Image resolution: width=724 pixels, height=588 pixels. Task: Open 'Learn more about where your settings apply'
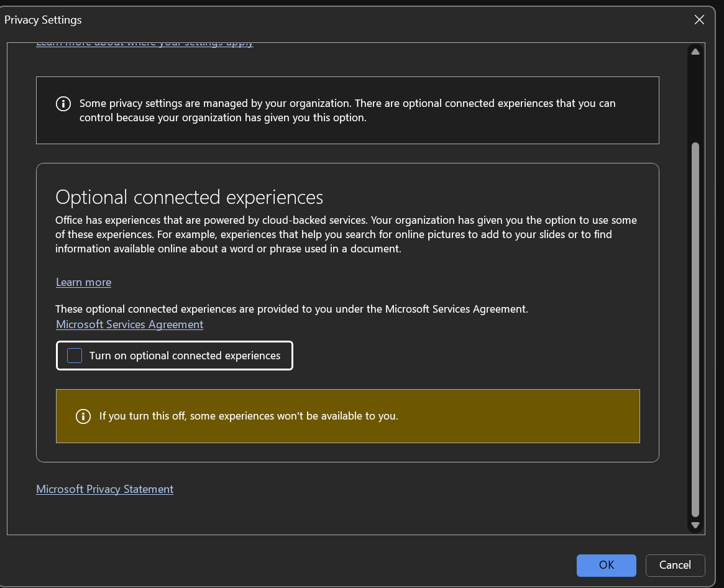click(144, 44)
